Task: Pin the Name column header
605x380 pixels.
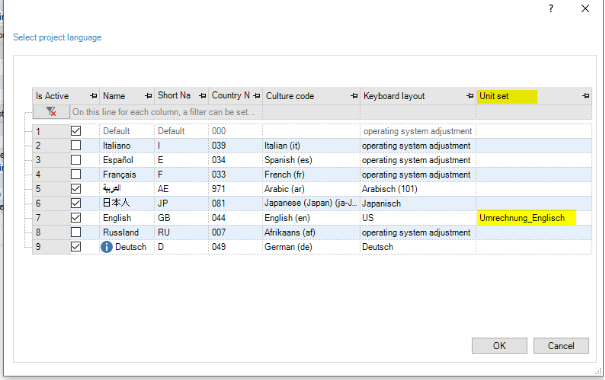Action: (148, 96)
